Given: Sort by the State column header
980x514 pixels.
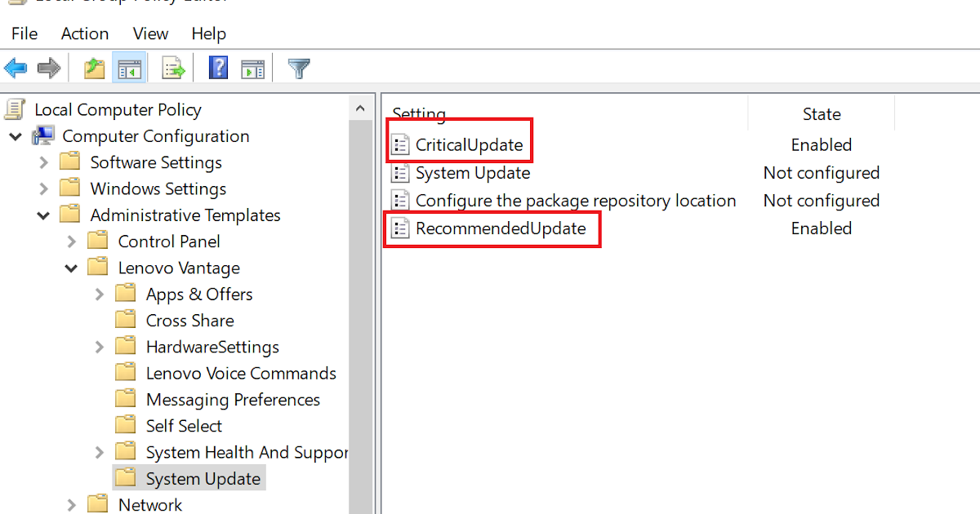Looking at the screenshot, I should pos(822,113).
